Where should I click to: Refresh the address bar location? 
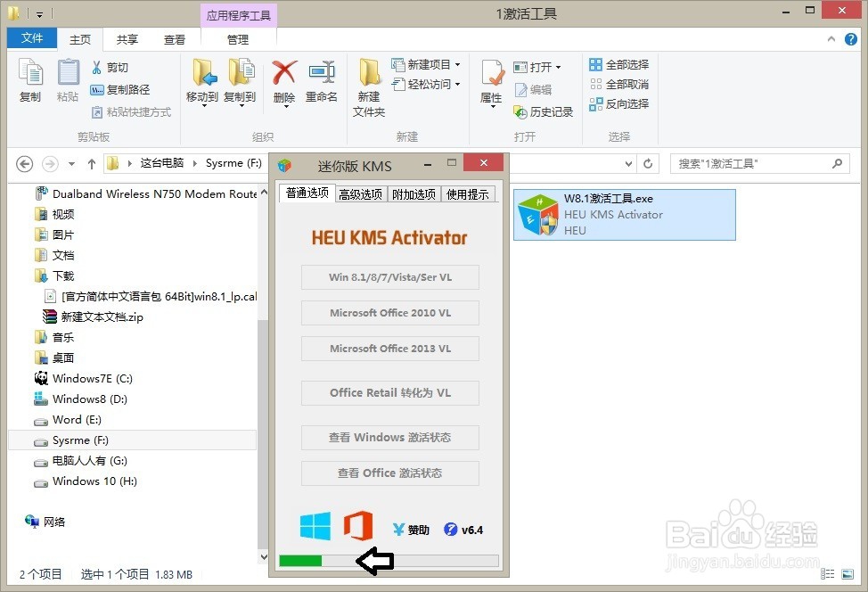pyautogui.click(x=648, y=164)
